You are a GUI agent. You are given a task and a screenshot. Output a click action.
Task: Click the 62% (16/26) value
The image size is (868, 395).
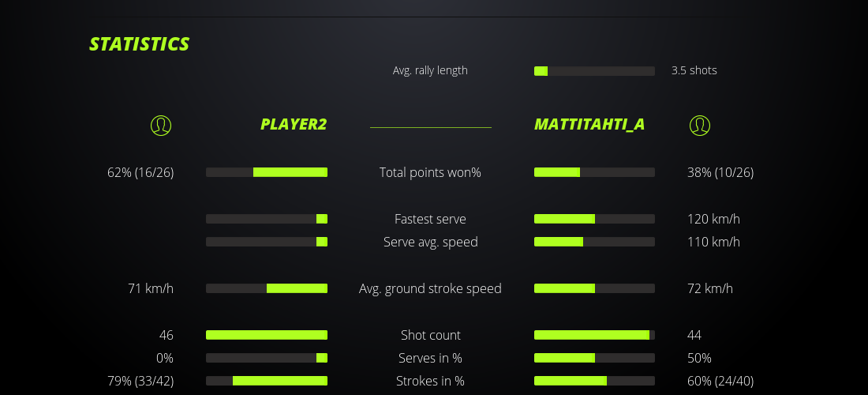(140, 172)
